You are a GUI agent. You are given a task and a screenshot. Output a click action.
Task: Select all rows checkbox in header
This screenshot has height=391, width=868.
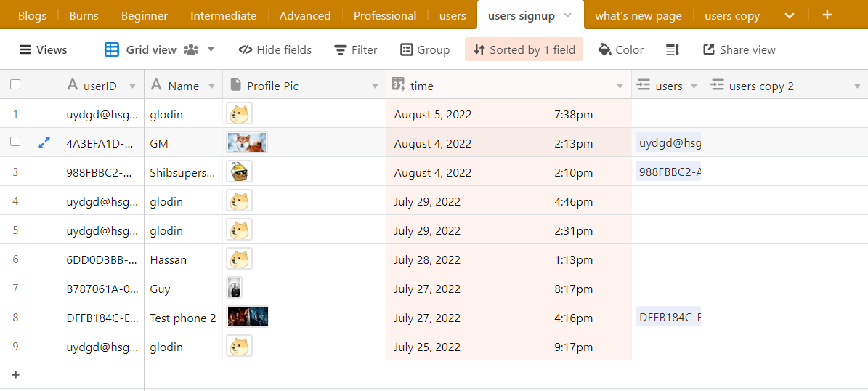(15, 84)
